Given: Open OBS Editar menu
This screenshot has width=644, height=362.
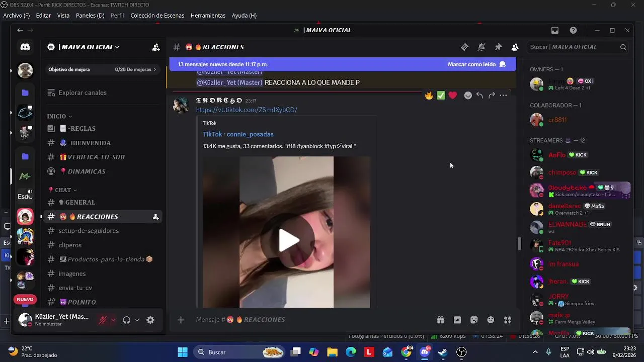Looking at the screenshot, I should coord(43,16).
